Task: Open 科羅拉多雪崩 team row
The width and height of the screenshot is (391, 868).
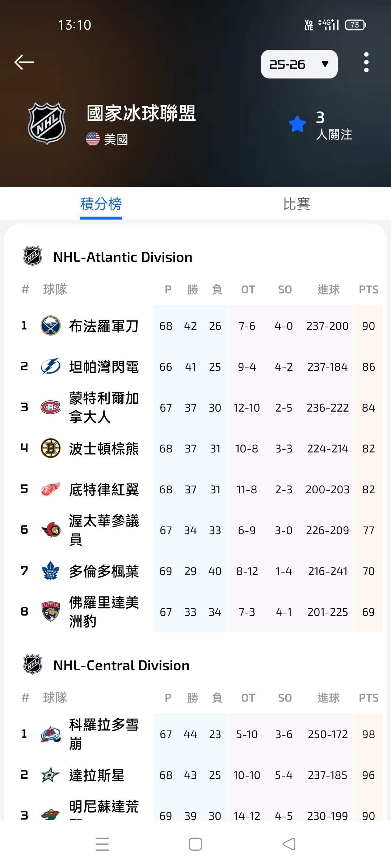Action: pos(104,734)
